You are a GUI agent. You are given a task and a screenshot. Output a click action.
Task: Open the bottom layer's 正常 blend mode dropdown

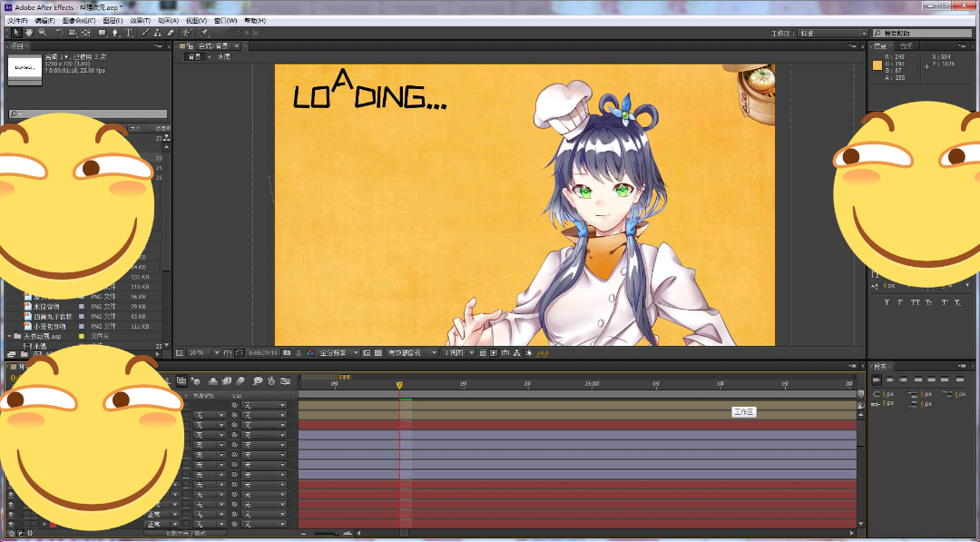(162, 525)
